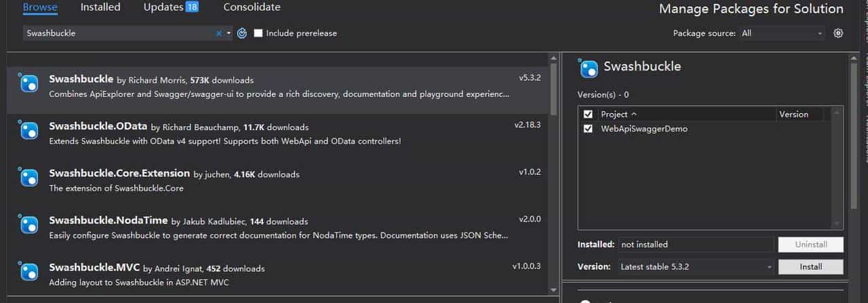868x303 pixels.
Task: Click the Swashbuckle.OData package icon
Action: pos(28,130)
